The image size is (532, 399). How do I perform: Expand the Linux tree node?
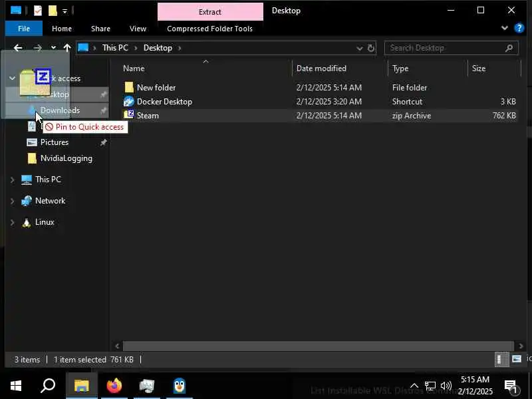(x=12, y=223)
